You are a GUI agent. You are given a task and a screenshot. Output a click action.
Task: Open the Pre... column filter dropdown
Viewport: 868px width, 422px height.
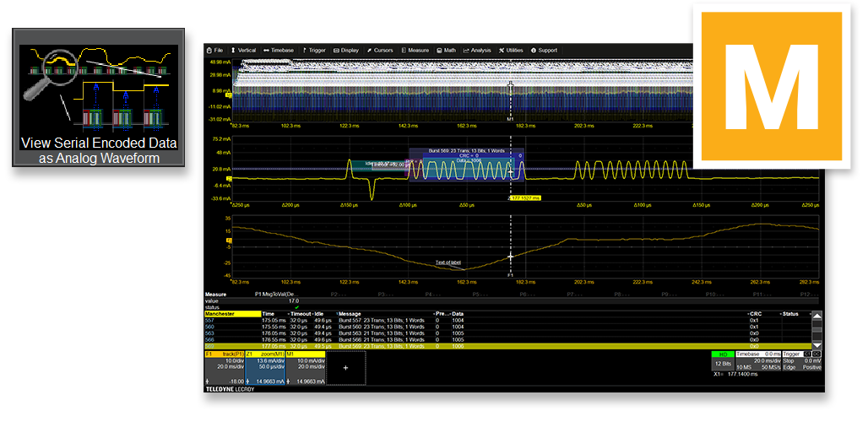[x=449, y=314]
